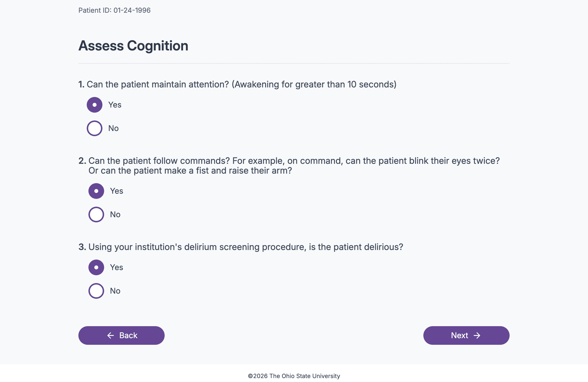Click question 3 text about delirium screening

241,247
